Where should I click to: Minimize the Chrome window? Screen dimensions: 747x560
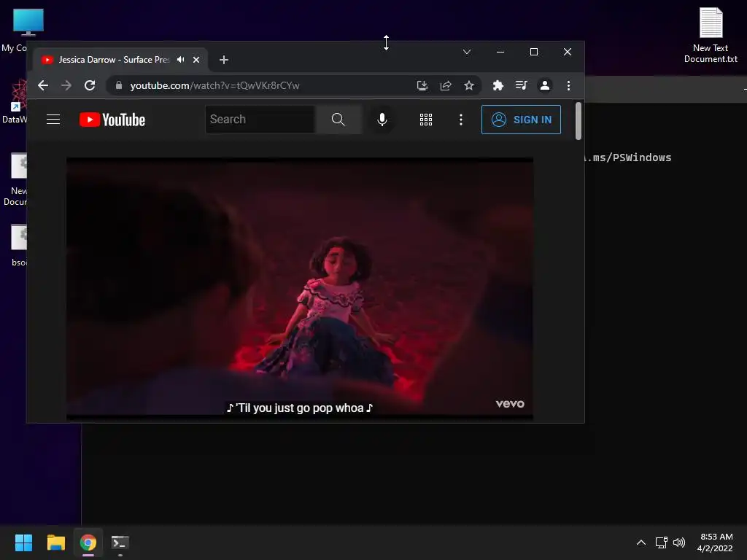pos(500,52)
